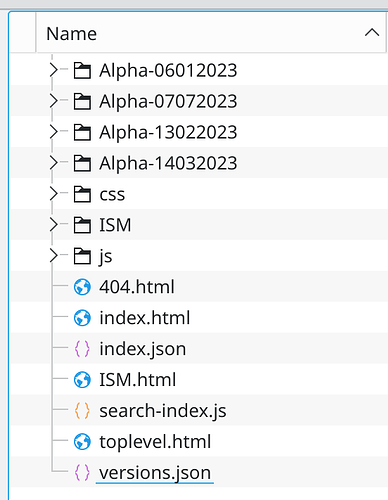Screen dimensions: 388x500
Task: Click the purple braces icon of versions.json
Action: pos(82,472)
